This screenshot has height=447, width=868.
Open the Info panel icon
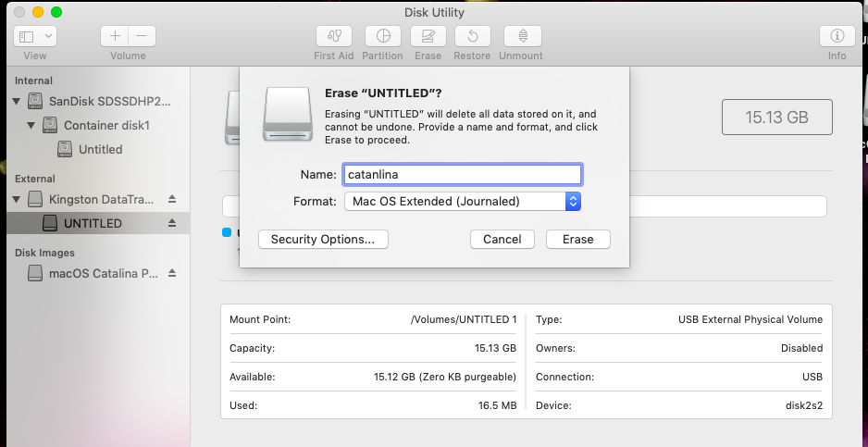click(837, 36)
